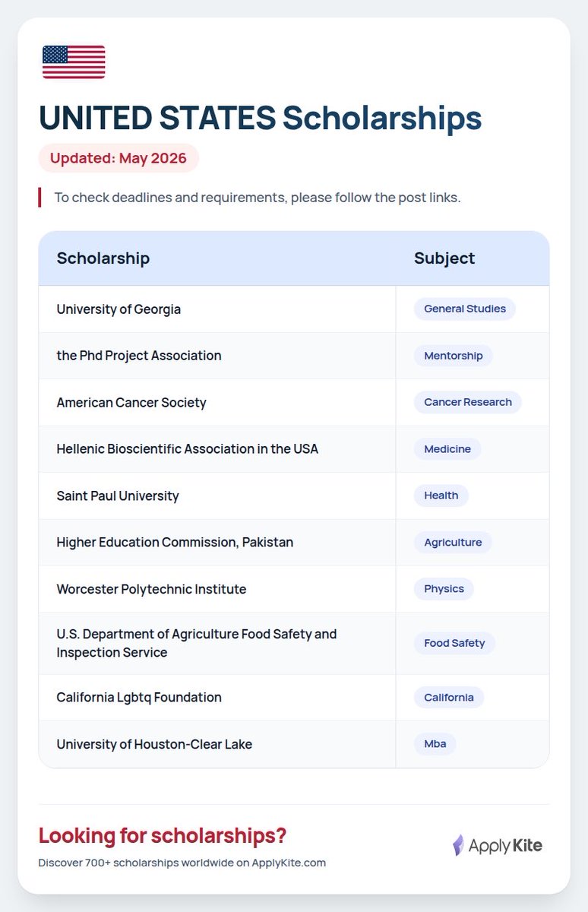Image resolution: width=588 pixels, height=912 pixels.
Task: Click the Health subject tag
Action: [441, 496]
